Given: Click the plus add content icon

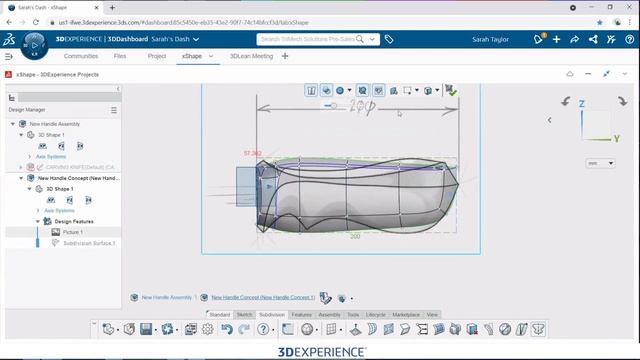Looking at the screenshot, I should (x=556, y=39).
